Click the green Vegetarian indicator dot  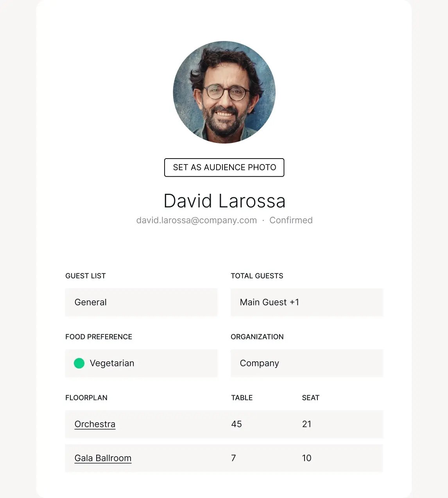tap(79, 363)
